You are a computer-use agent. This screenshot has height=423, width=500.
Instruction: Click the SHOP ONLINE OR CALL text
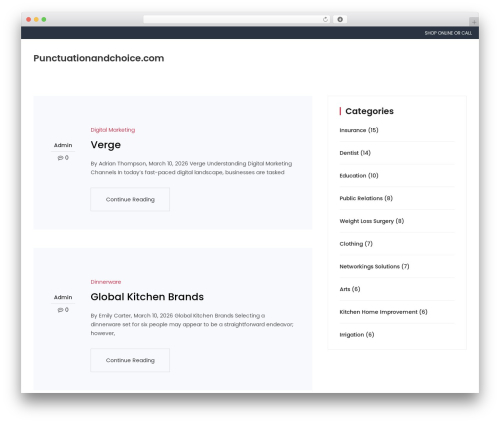448,33
